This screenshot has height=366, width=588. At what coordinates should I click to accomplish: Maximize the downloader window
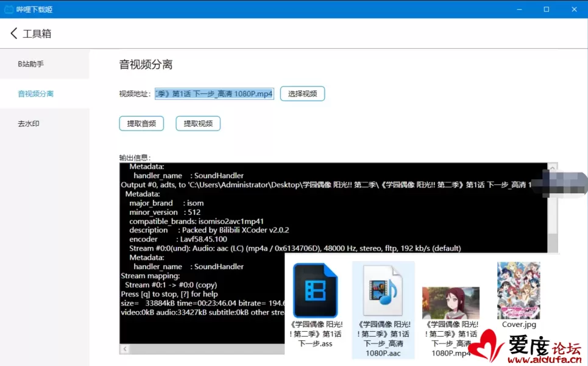tap(547, 9)
